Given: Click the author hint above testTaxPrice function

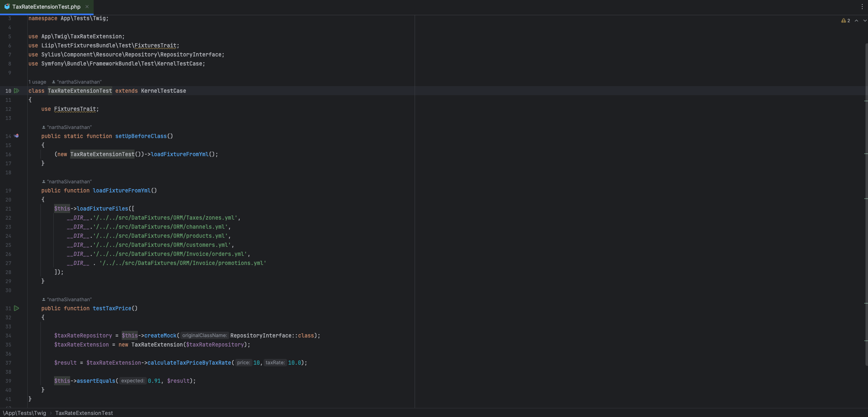Looking at the screenshot, I should (68, 300).
